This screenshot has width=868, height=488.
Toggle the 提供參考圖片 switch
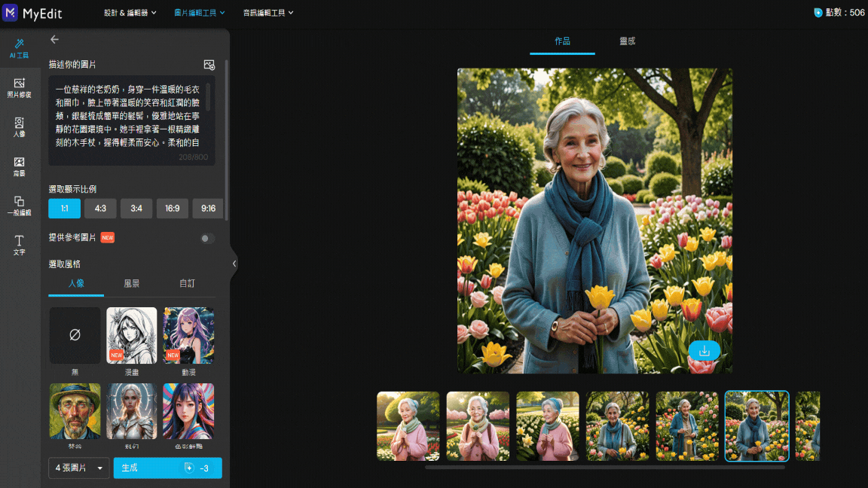(x=208, y=239)
